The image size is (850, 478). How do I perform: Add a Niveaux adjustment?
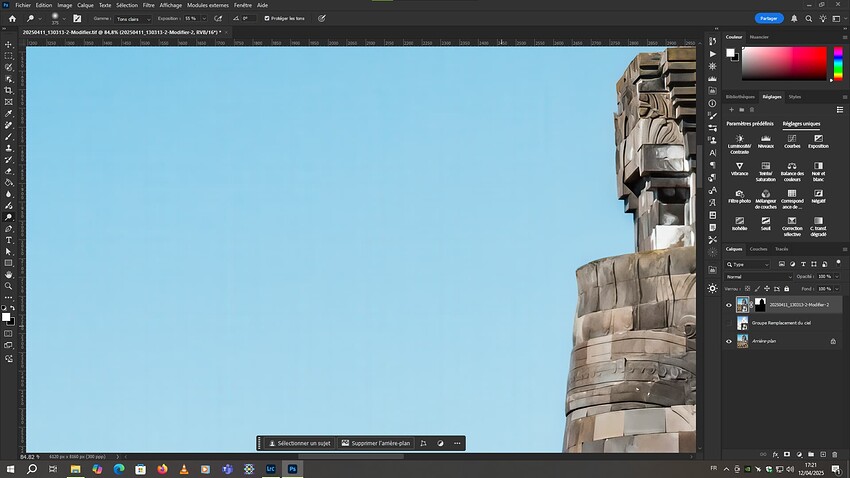click(766, 139)
